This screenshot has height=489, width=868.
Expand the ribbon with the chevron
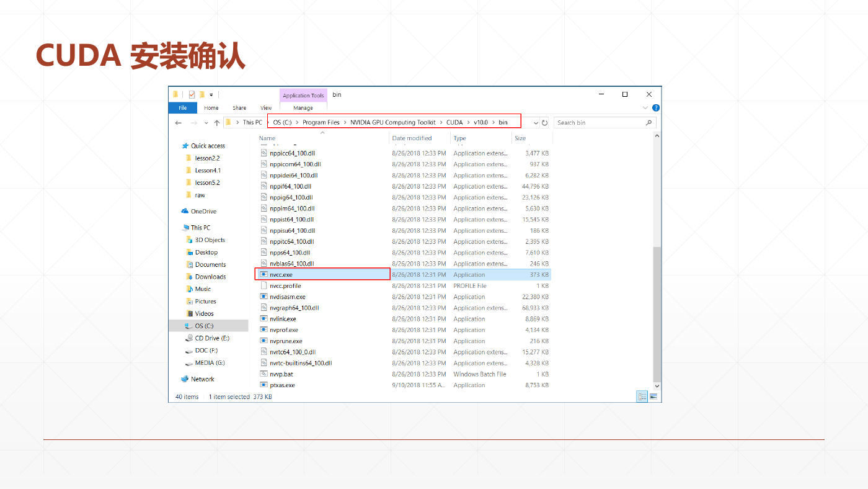tap(646, 108)
